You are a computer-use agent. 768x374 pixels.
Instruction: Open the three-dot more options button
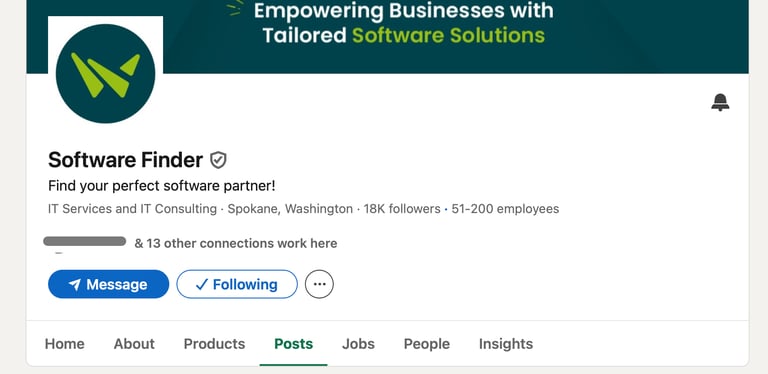point(319,284)
